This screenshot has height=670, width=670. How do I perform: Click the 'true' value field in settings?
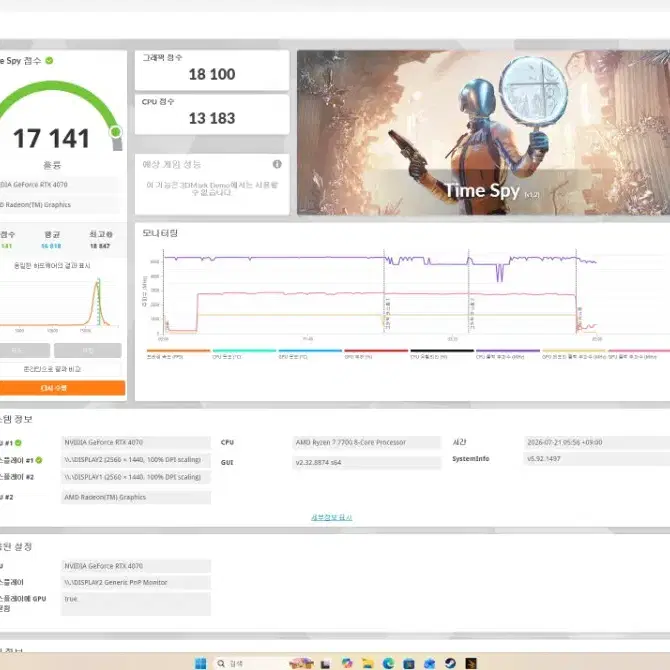tap(136, 603)
